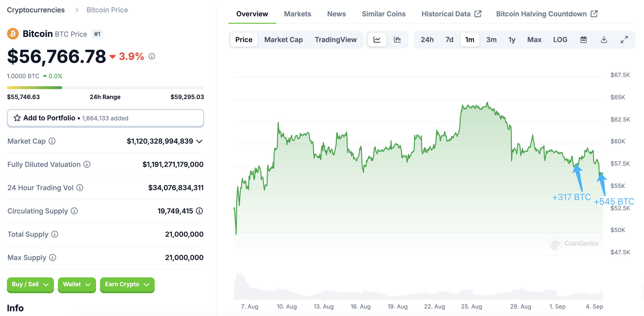The image size is (644, 316).
Task: Click the 24h high $59,295.03
Action: 187,97
